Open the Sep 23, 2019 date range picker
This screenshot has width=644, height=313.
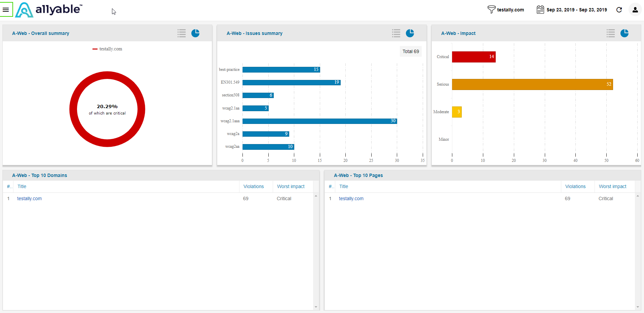pyautogui.click(x=572, y=10)
